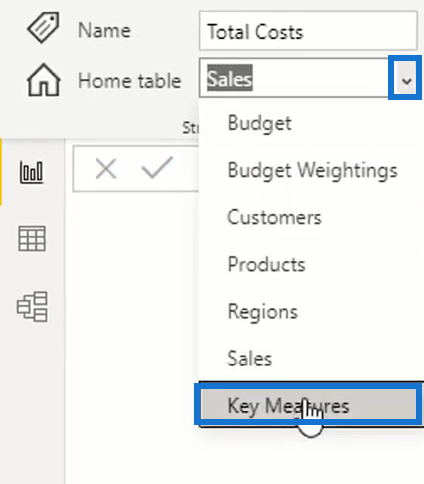Click the Total Costs name field
The height and width of the screenshot is (484, 424).
click(308, 31)
